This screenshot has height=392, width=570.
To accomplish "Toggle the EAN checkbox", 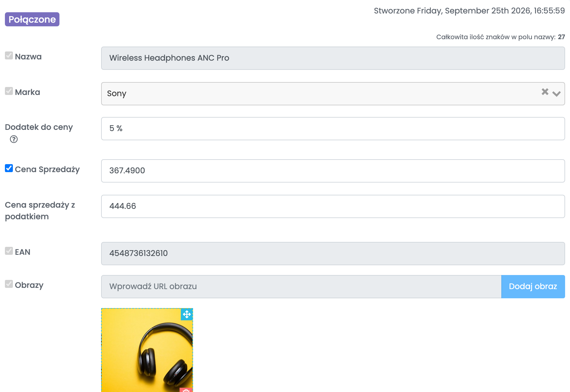I will [9, 251].
